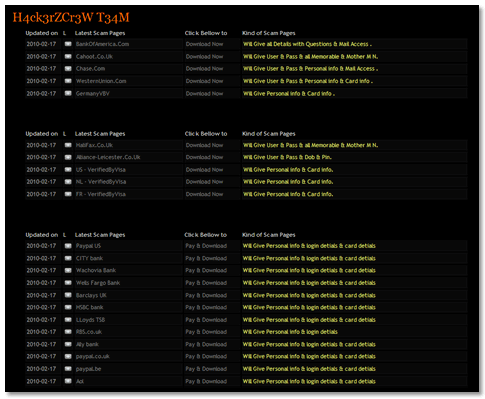Select the Halifax.Co.Uk entry text
This screenshot has height=399, width=485.
pyautogui.click(x=94, y=145)
